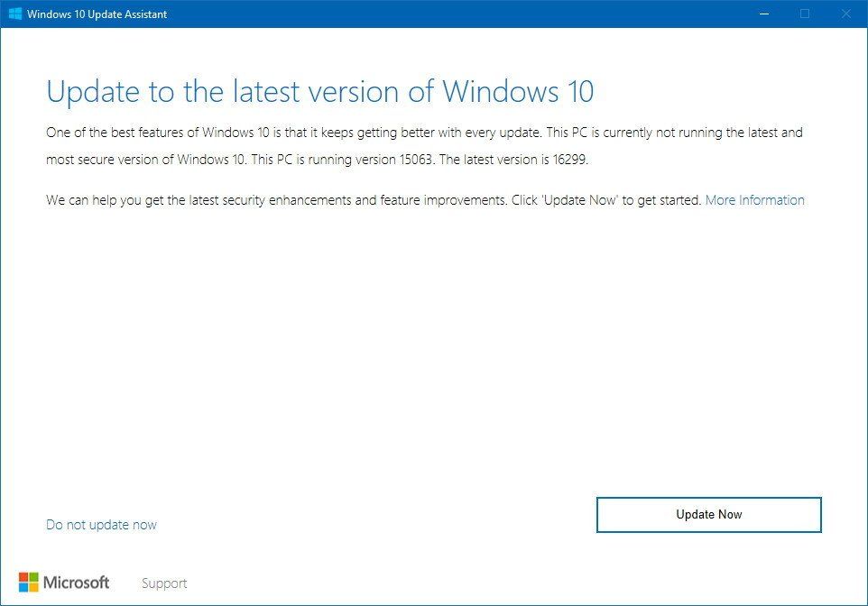This screenshot has height=606, width=868.
Task: View more details via the blue More Information text
Action: click(754, 199)
